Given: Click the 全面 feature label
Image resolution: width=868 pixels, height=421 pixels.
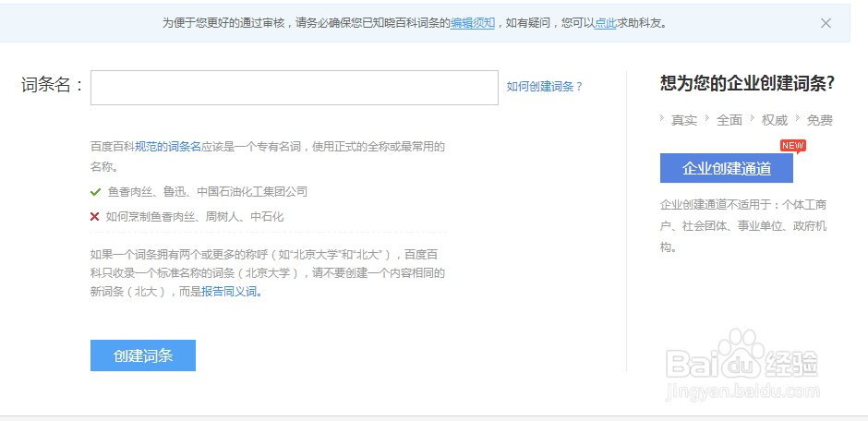Looking at the screenshot, I should pos(729,120).
